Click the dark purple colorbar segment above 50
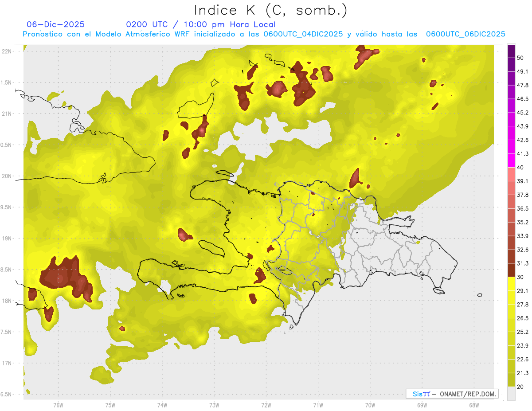532x411 pixels. click(511, 51)
